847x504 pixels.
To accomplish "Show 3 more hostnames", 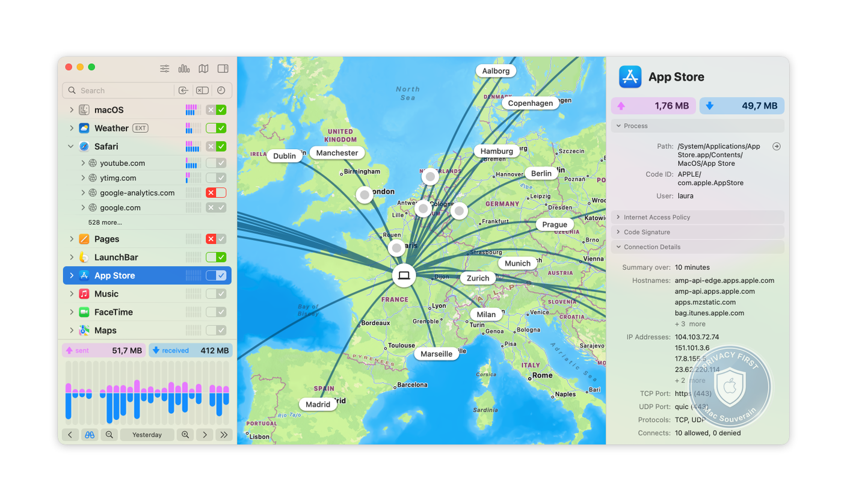I will pyautogui.click(x=690, y=324).
